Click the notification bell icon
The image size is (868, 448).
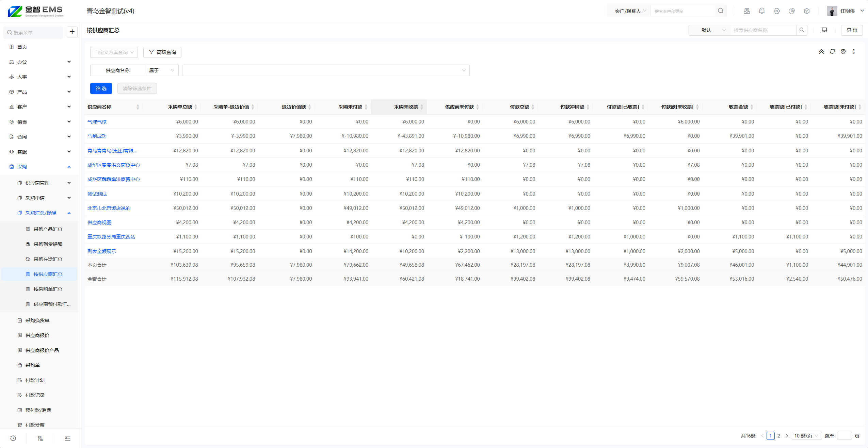click(x=761, y=11)
